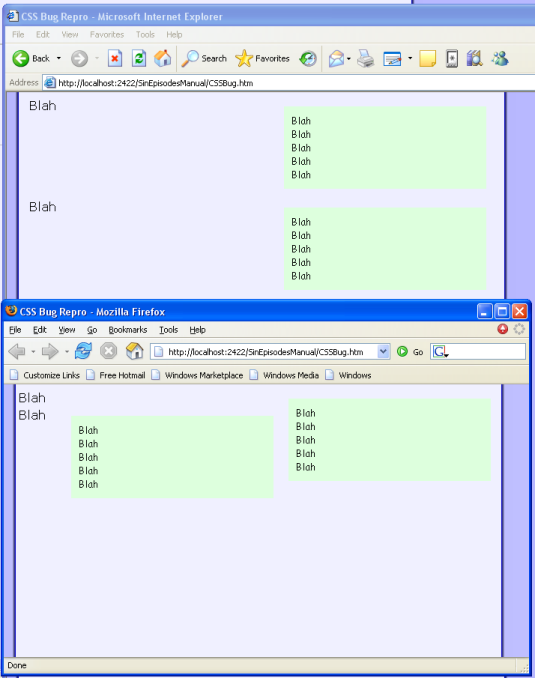Open the Free Hotmail bookmark link

[x=116, y=375]
